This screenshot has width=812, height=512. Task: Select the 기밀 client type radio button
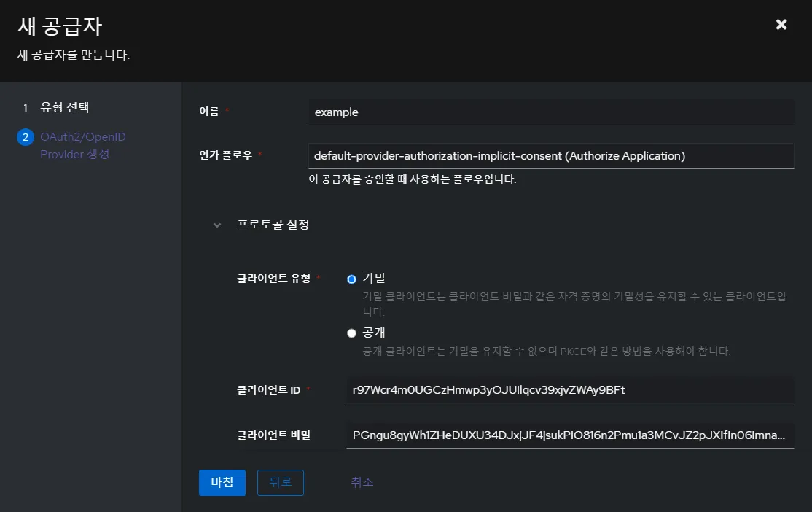tap(351, 278)
